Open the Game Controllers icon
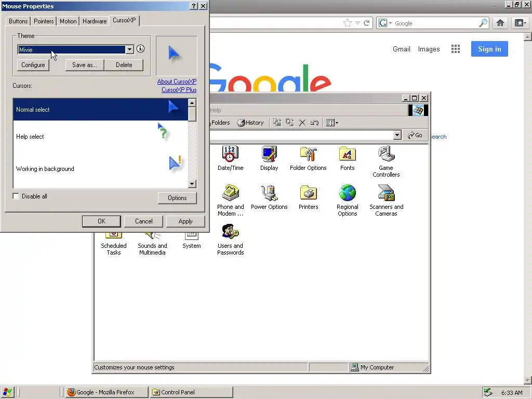 [386, 162]
